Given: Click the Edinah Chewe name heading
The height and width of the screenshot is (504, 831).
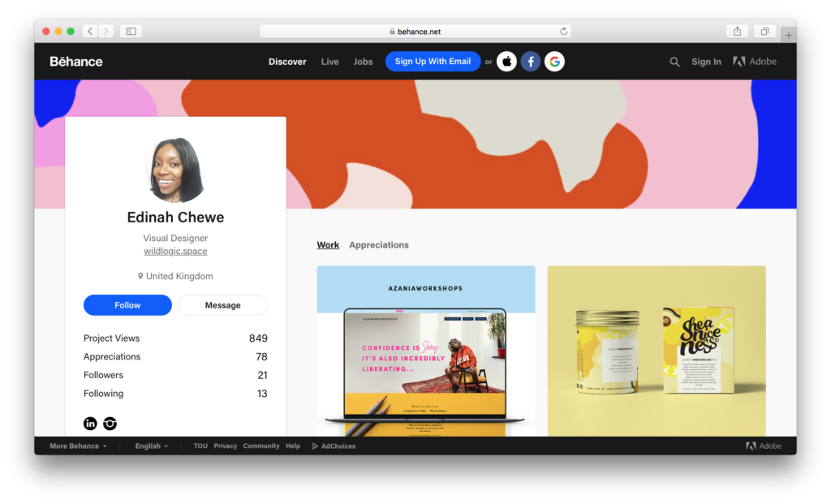Looking at the screenshot, I should 175,218.
